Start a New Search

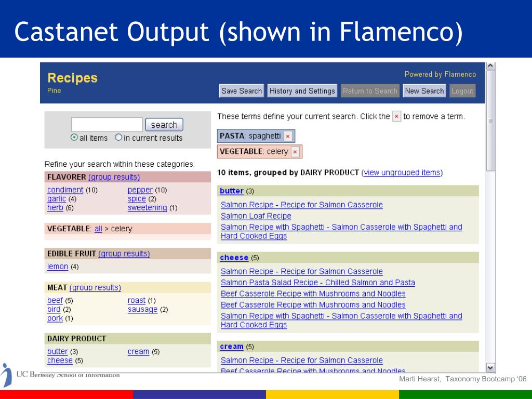click(x=424, y=91)
